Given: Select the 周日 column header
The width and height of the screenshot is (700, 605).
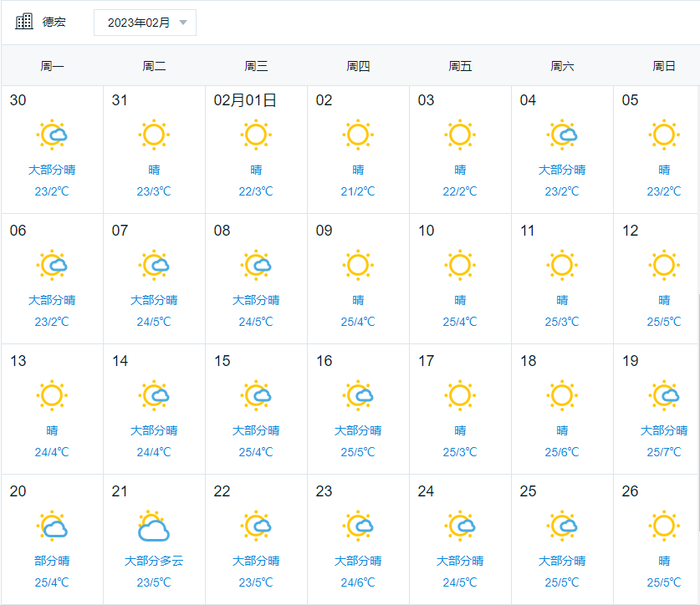Looking at the screenshot, I should pos(664,66).
